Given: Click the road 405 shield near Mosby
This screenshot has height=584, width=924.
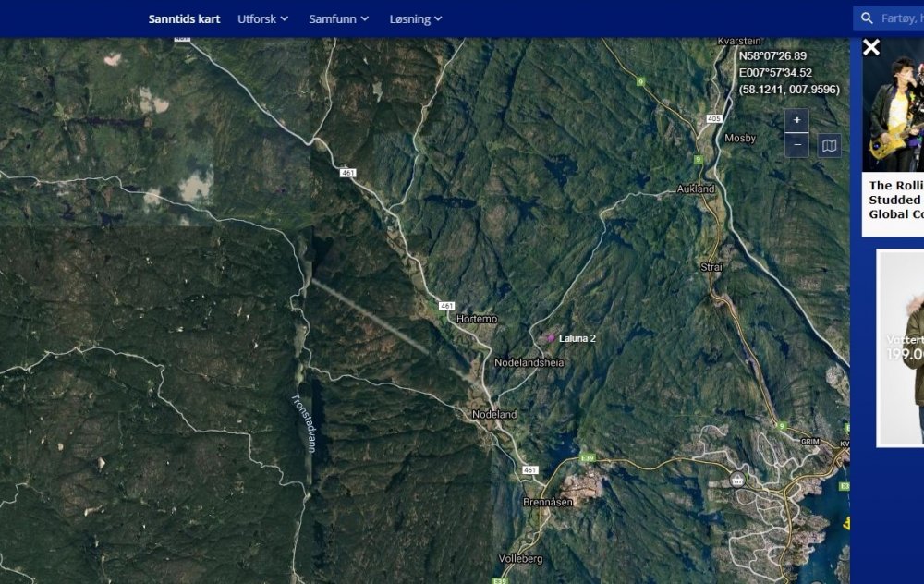Looking at the screenshot, I should click(713, 118).
